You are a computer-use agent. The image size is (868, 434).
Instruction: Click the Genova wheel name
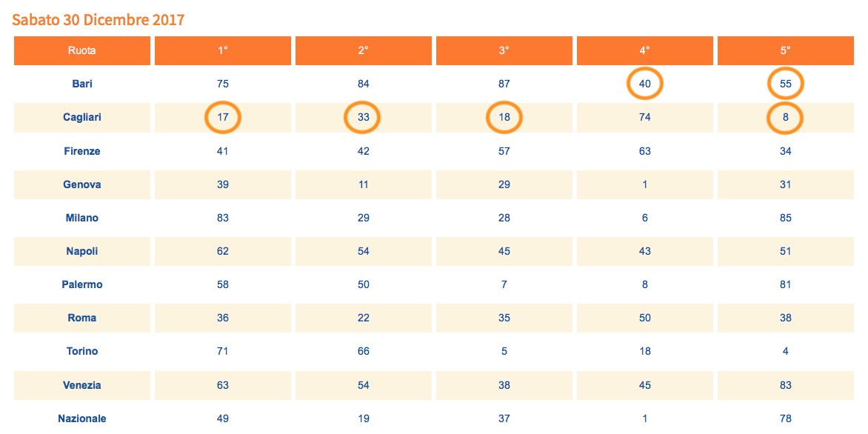tap(82, 184)
